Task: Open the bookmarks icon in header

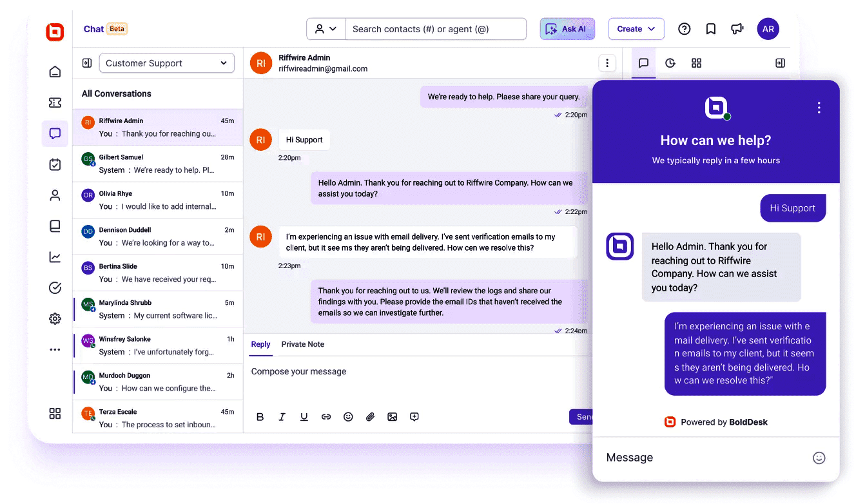Action: pos(711,29)
